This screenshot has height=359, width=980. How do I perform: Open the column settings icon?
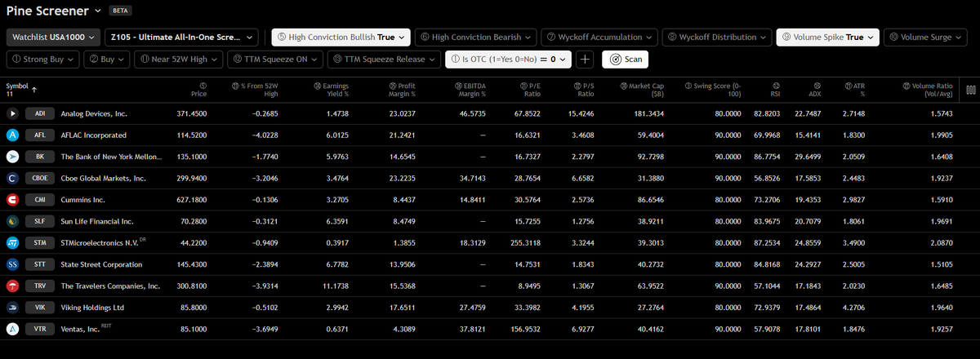point(970,90)
